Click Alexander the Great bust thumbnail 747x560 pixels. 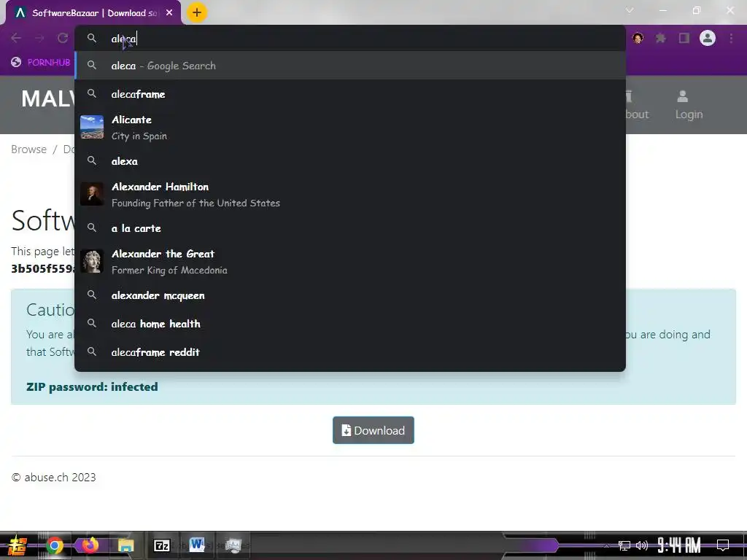coord(92,261)
